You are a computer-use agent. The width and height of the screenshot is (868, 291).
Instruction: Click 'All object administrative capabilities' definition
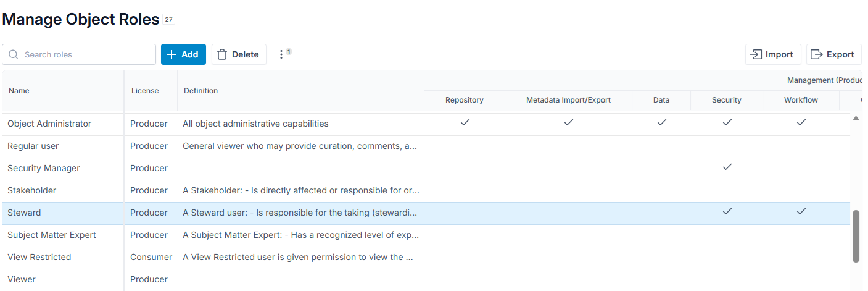click(x=255, y=124)
